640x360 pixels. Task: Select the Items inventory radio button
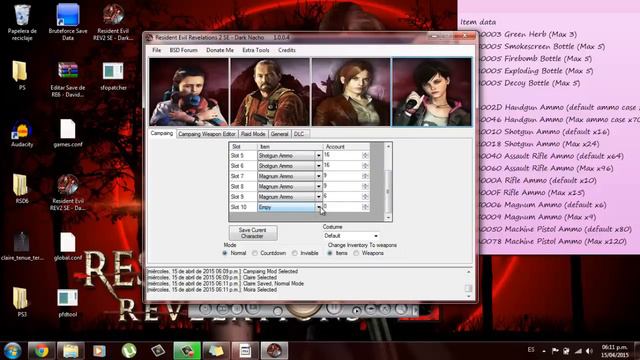coord(330,253)
